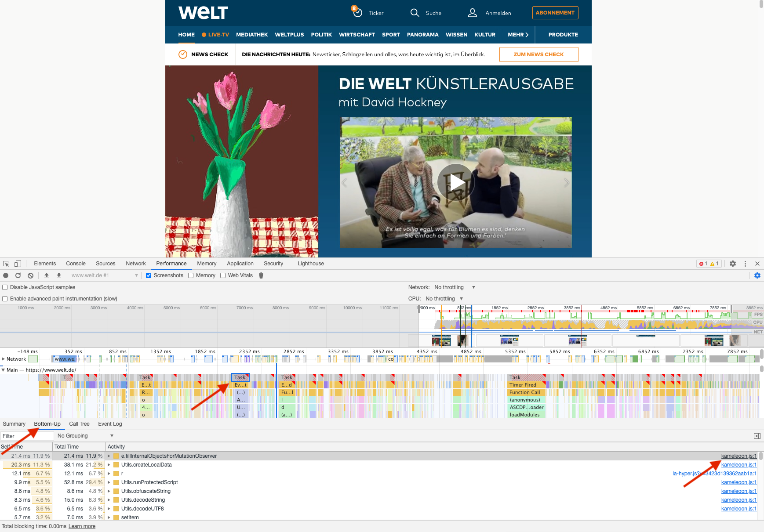Open kameleoon.js:1 link for Utils.createLocalData

click(x=739, y=465)
